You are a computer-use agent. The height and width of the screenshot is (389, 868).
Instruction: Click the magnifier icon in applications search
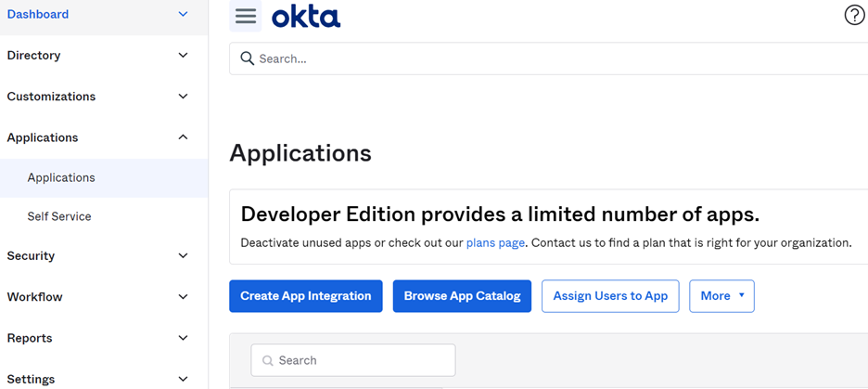[x=268, y=360]
